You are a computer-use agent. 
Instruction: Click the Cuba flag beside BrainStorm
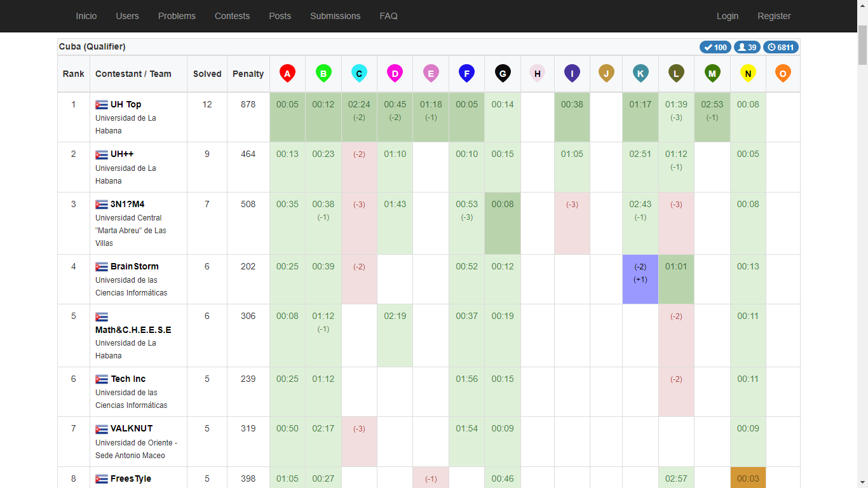tap(102, 267)
